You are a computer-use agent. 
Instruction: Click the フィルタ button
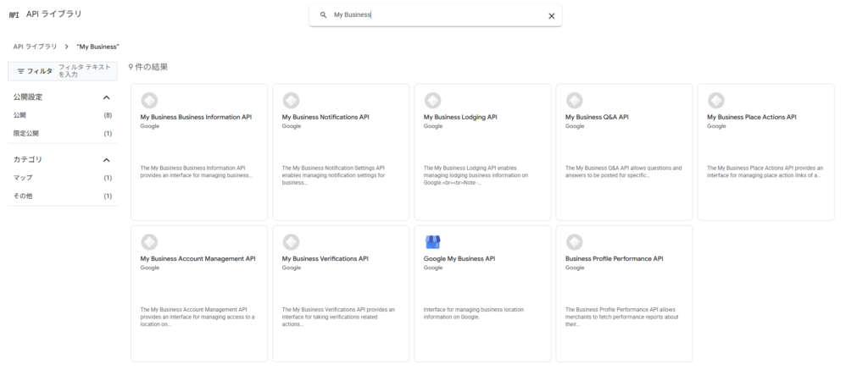click(35, 72)
